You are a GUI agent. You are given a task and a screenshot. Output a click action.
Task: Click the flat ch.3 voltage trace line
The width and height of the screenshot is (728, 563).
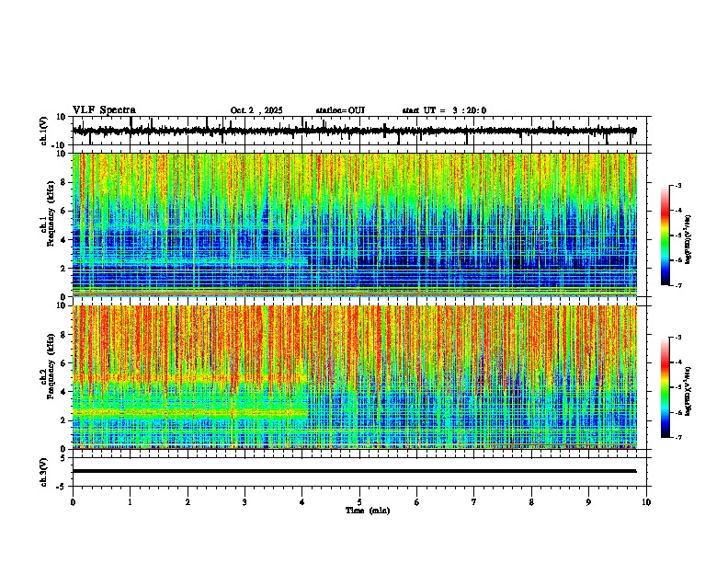click(355, 471)
